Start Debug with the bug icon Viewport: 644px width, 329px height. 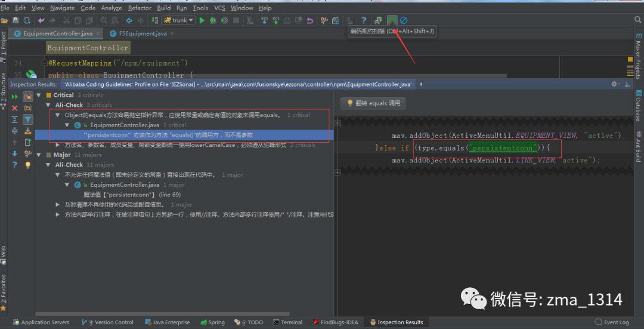pyautogui.click(x=213, y=20)
